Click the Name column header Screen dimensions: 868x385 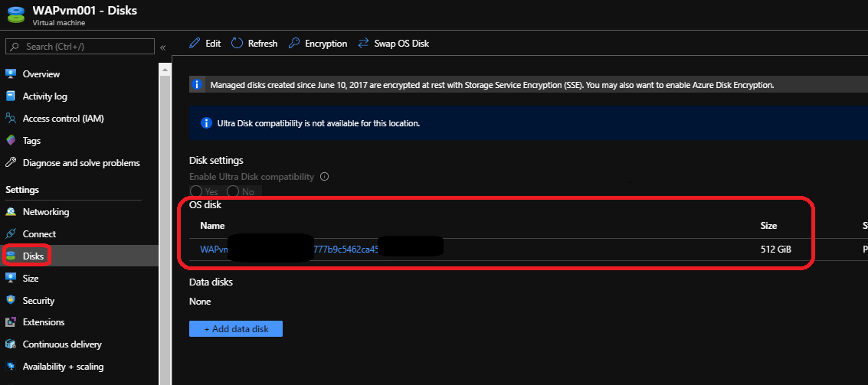click(212, 226)
